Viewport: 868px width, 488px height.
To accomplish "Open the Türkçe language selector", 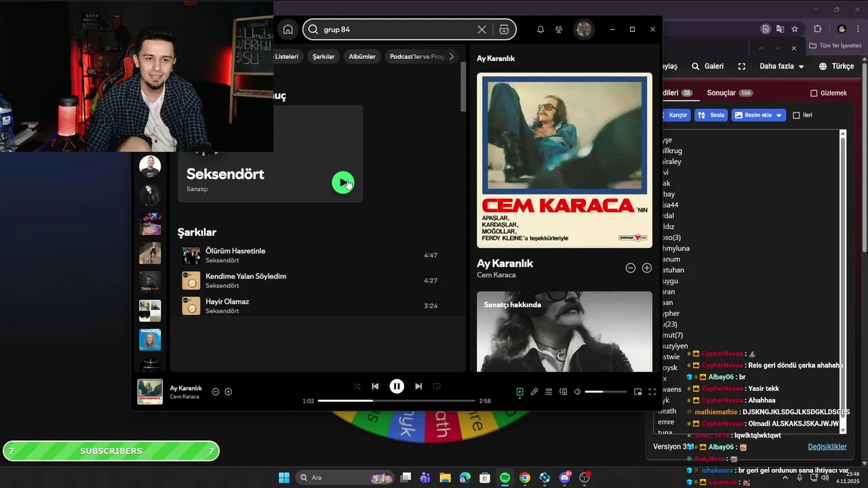I will pyautogui.click(x=837, y=66).
